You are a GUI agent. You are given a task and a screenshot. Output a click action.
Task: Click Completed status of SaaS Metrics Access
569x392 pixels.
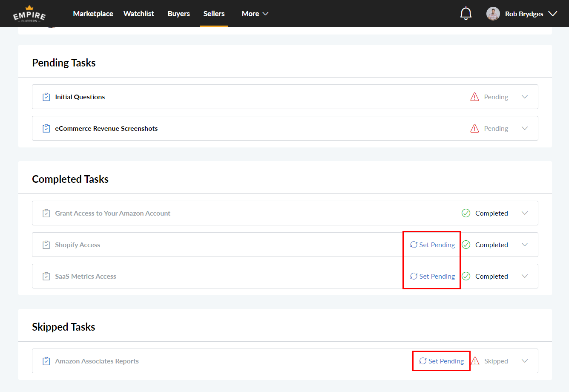point(491,276)
